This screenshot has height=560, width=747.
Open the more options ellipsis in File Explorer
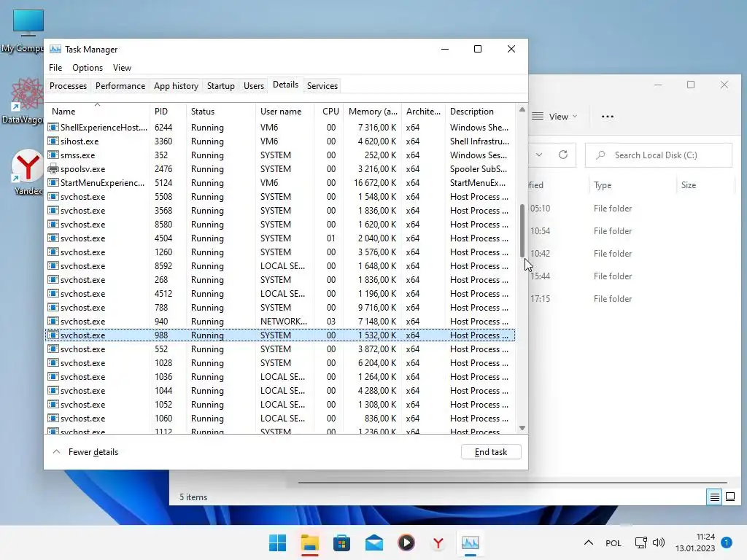point(608,116)
